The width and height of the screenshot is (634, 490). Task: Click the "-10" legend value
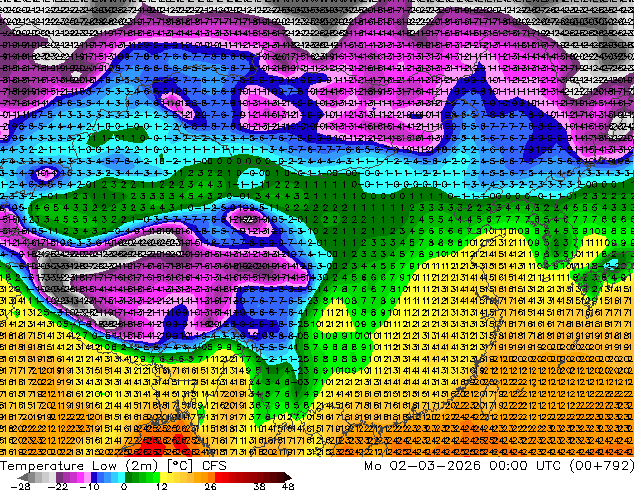(x=89, y=486)
